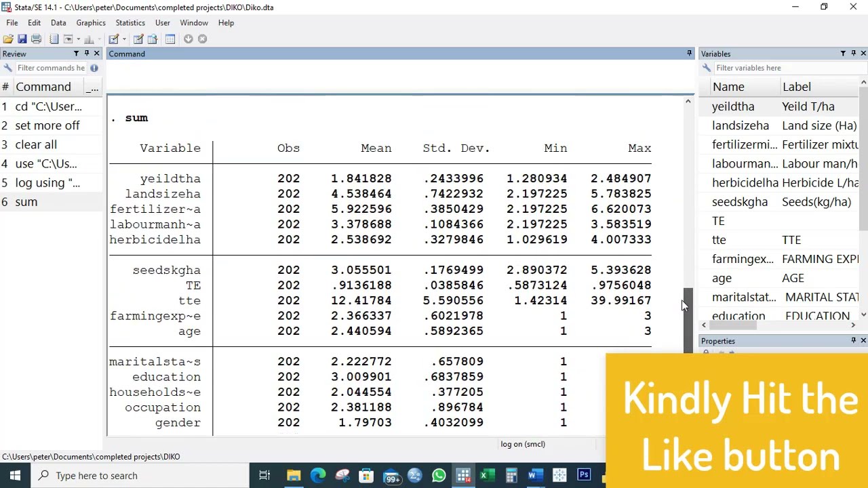This screenshot has width=868, height=488.
Task: Click the Results window vertical scrollbar thumb
Action: click(688, 320)
